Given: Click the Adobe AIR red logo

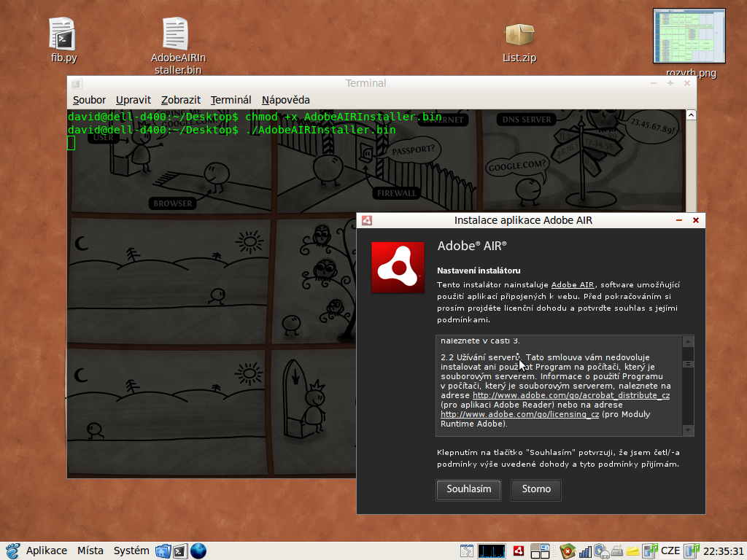Looking at the screenshot, I should click(398, 267).
